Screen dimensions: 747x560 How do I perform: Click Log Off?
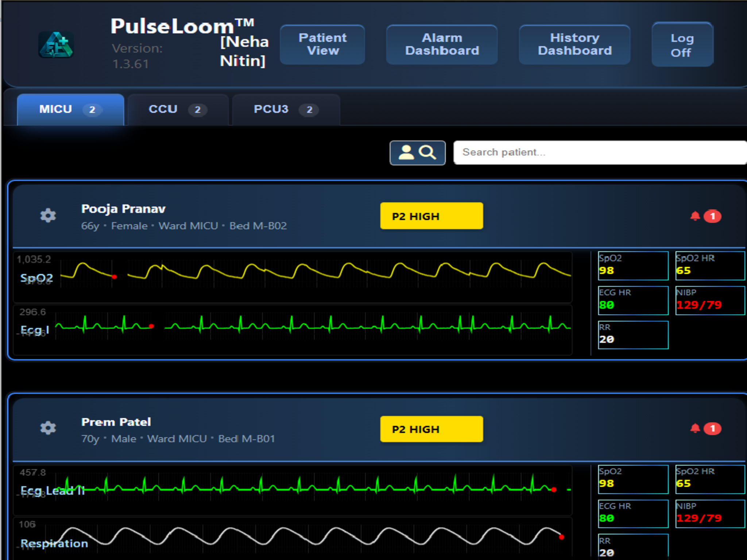[x=682, y=44]
